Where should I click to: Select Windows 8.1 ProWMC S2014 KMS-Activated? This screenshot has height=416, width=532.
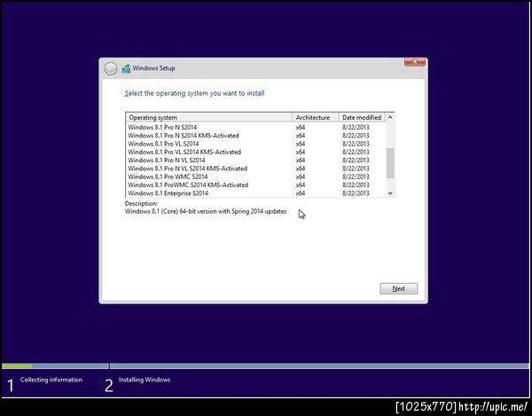point(256,184)
